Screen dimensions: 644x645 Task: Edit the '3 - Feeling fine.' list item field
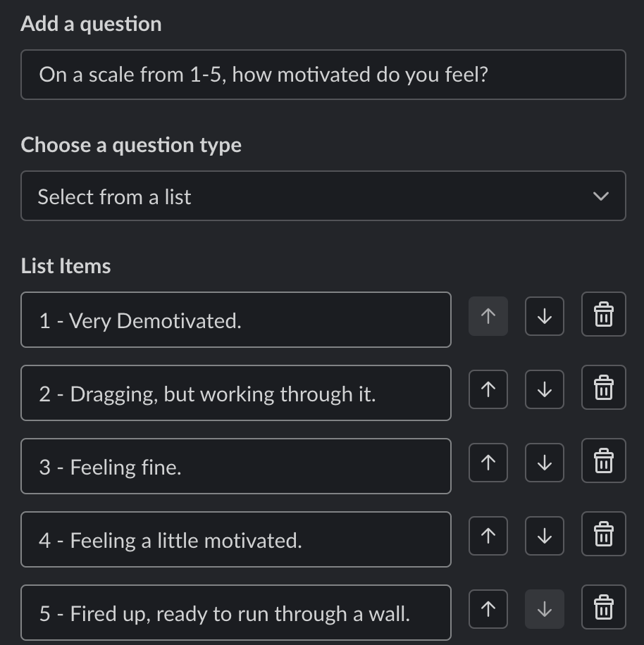(x=235, y=466)
